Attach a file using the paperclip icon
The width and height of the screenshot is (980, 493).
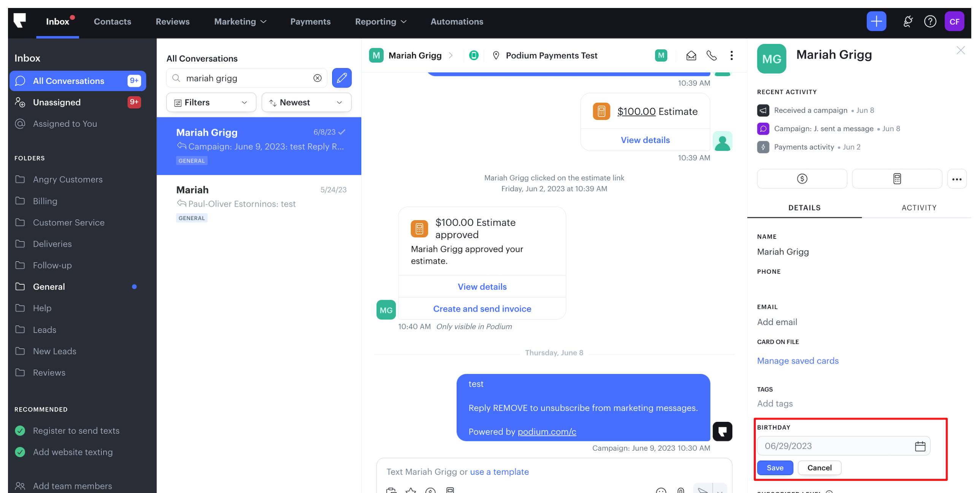click(680, 491)
